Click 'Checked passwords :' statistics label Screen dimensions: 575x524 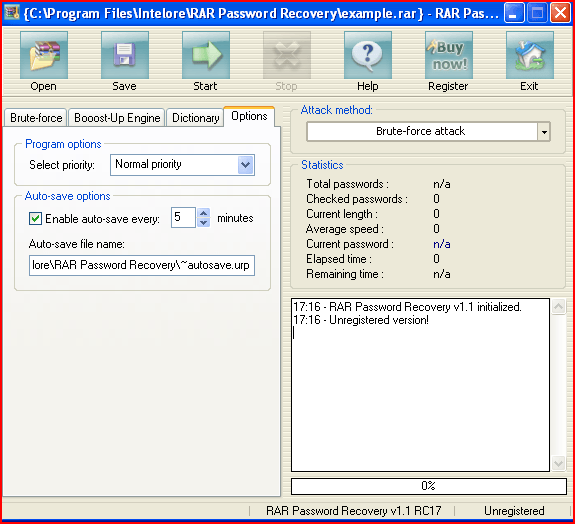pos(357,199)
